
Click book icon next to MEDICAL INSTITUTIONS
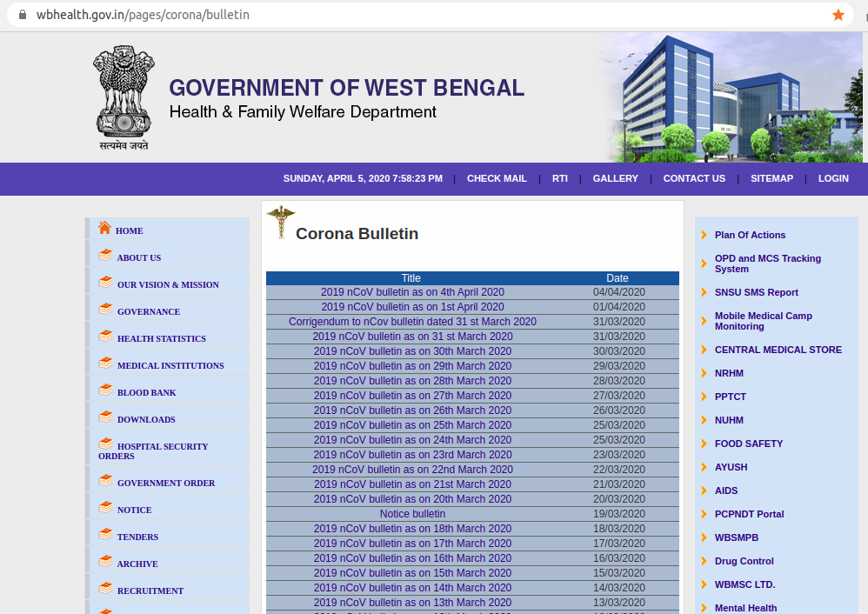106,364
